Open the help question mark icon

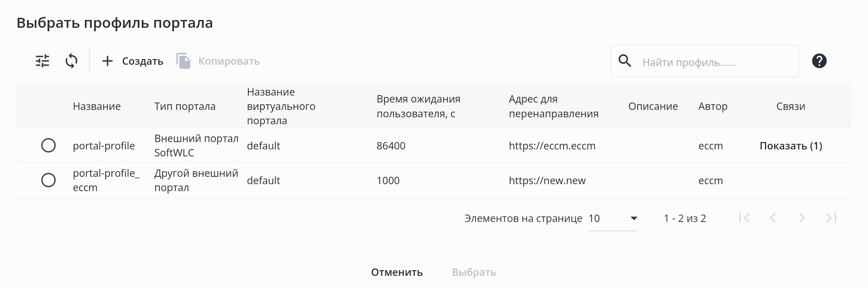[819, 61]
